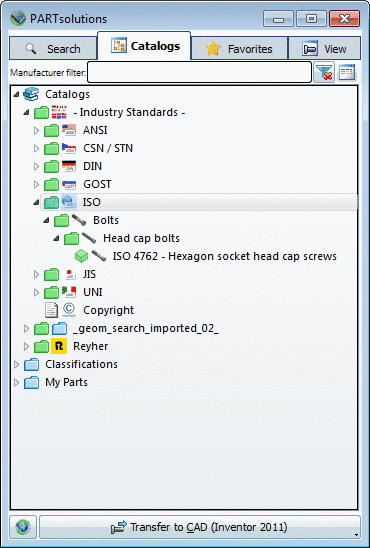
Task: Expand the GOST catalog node
Action: tap(36, 184)
